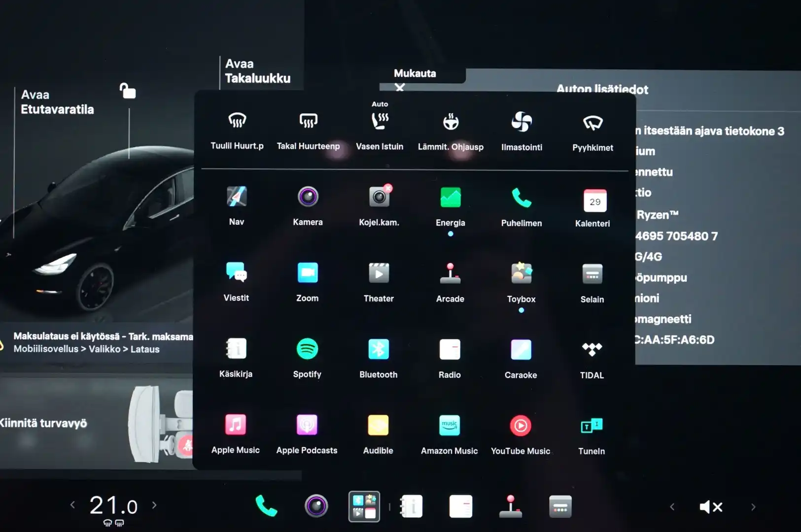Click the Mukauta label
The height and width of the screenshot is (532, 801).
(x=415, y=73)
